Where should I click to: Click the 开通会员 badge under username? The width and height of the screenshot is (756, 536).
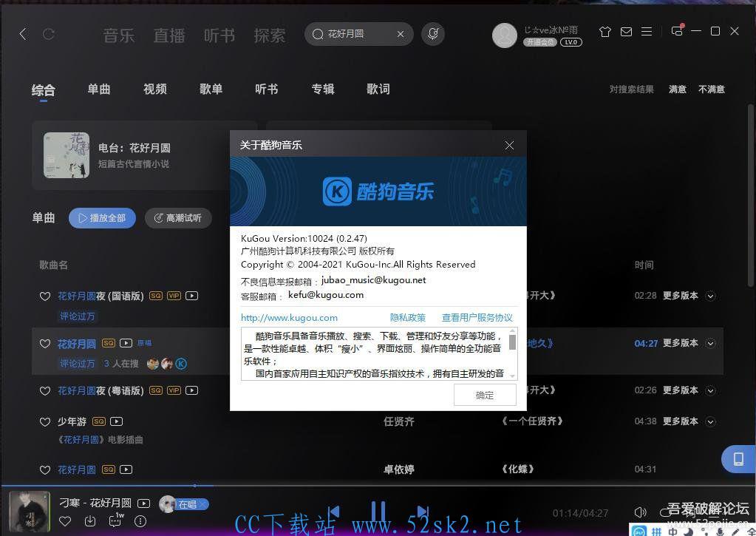[x=540, y=42]
